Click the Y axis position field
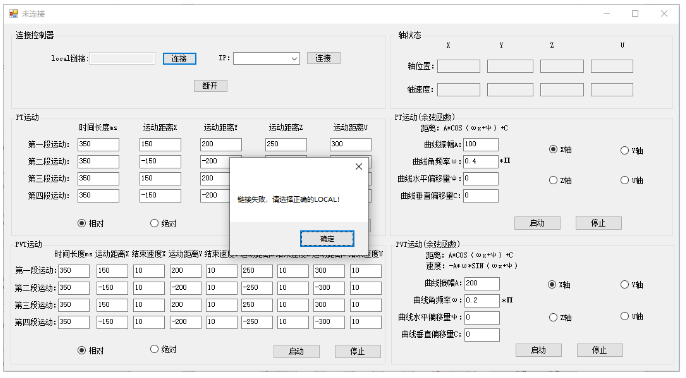The image size is (686, 378). 510,66
